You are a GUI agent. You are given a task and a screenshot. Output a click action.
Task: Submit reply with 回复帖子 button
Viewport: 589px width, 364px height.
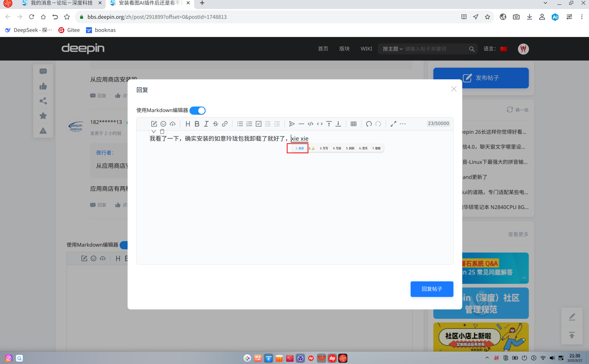click(x=432, y=289)
